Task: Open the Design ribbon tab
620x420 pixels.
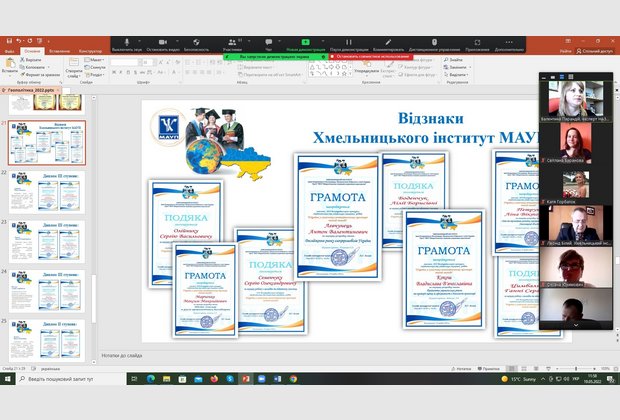Action: [90, 50]
